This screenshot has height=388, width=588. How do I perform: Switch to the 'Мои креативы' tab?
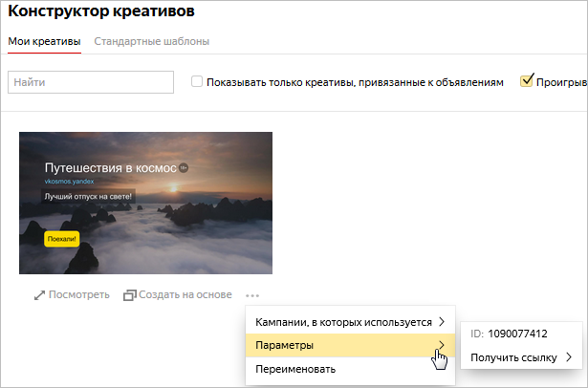pyautogui.click(x=44, y=41)
